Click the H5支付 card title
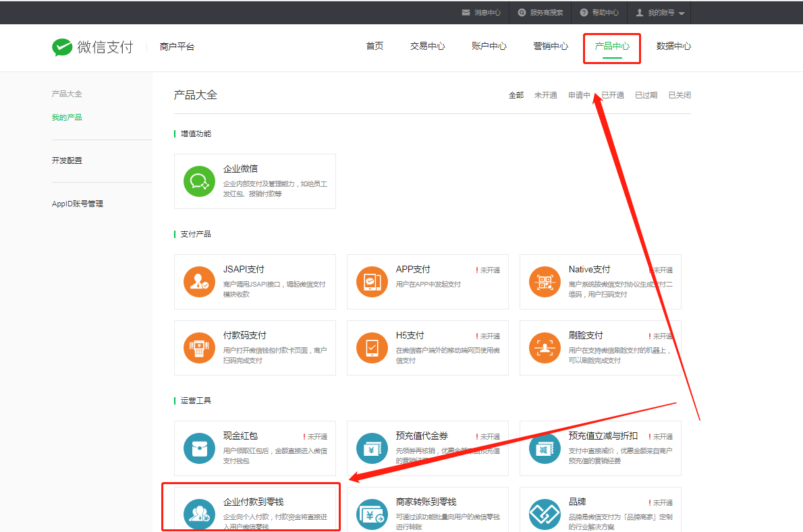This screenshot has height=532, width=803. tap(410, 336)
